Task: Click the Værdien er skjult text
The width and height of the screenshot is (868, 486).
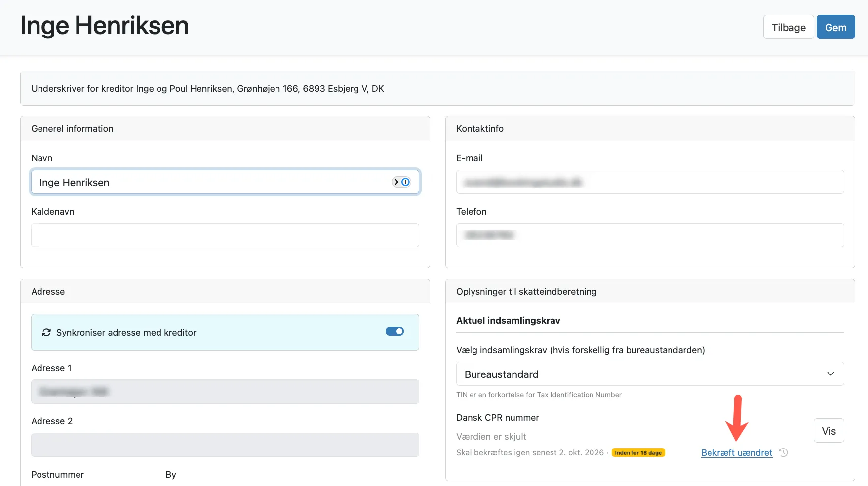Action: pyautogui.click(x=491, y=437)
